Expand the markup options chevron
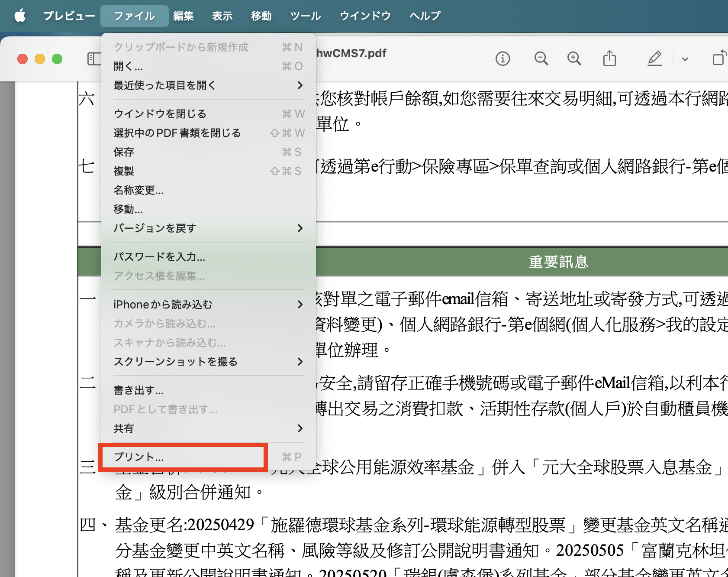Screen dimensions: 728x577 [685, 59]
